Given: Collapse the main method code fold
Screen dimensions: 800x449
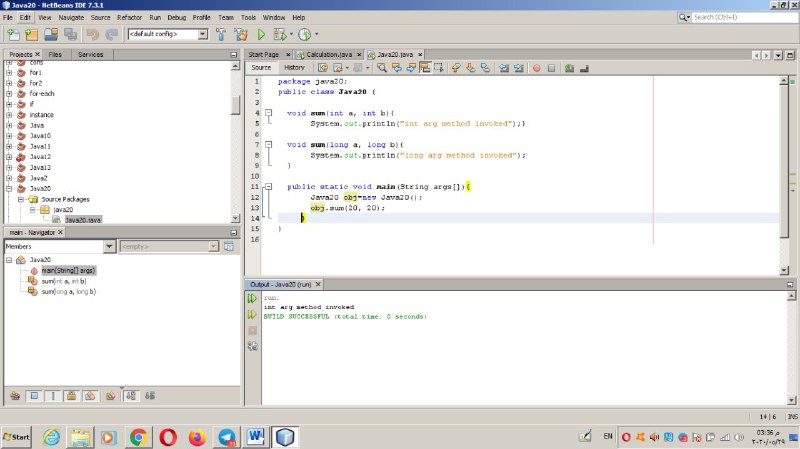Looking at the screenshot, I should click(268, 187).
